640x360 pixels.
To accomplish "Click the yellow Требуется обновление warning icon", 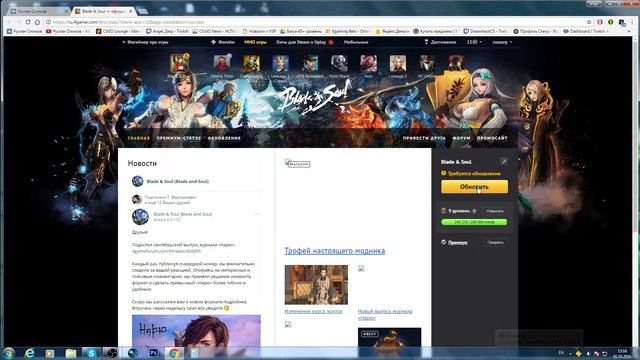I will (x=444, y=173).
